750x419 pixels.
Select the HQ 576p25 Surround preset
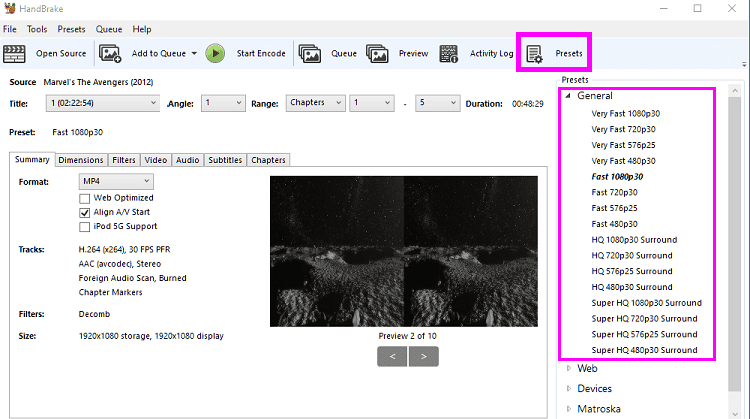[632, 271]
